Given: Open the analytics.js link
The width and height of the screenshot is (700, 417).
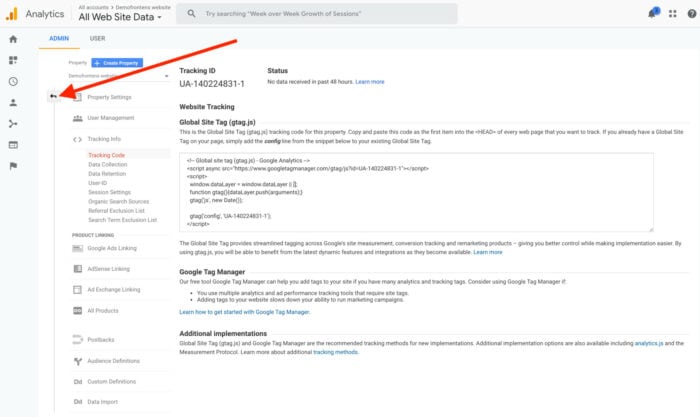Looking at the screenshot, I should (649, 343).
